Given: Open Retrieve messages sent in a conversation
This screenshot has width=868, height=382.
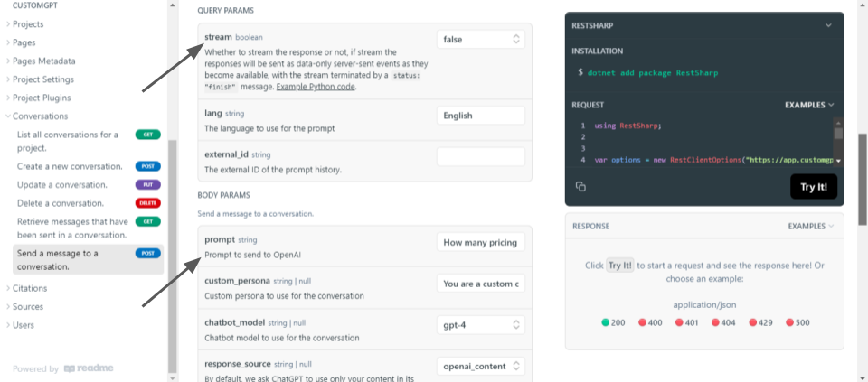Looking at the screenshot, I should (88, 228).
